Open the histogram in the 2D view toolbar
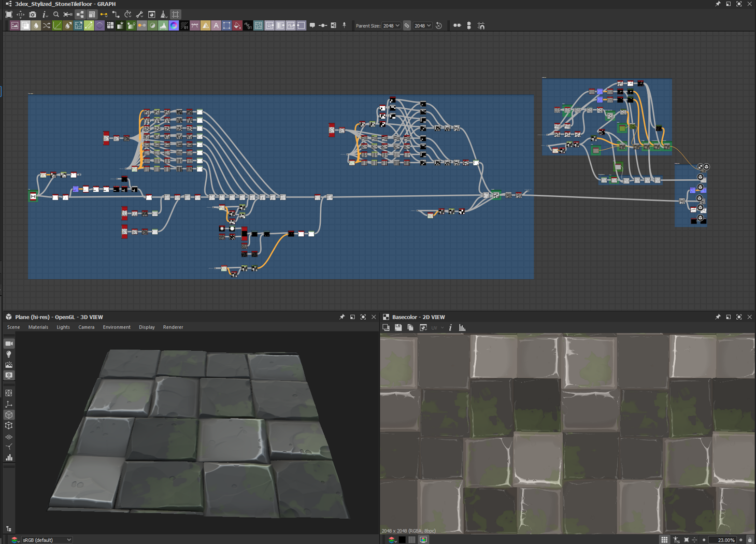Image resolution: width=756 pixels, height=544 pixels. (x=462, y=327)
